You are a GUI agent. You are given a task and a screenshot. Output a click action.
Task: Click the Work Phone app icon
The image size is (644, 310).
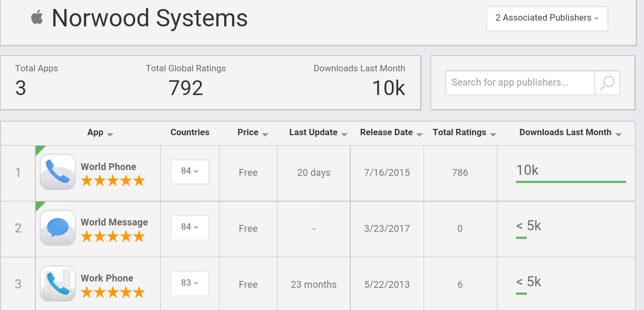click(x=58, y=284)
